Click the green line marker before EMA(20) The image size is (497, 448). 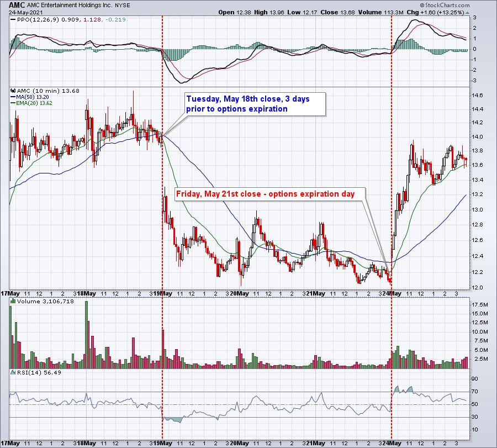13,103
